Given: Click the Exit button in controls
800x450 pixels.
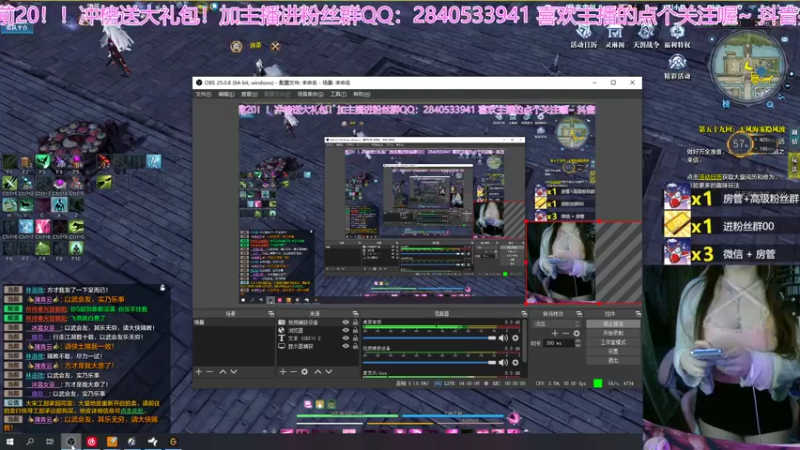Looking at the screenshot, I should click(613, 360).
